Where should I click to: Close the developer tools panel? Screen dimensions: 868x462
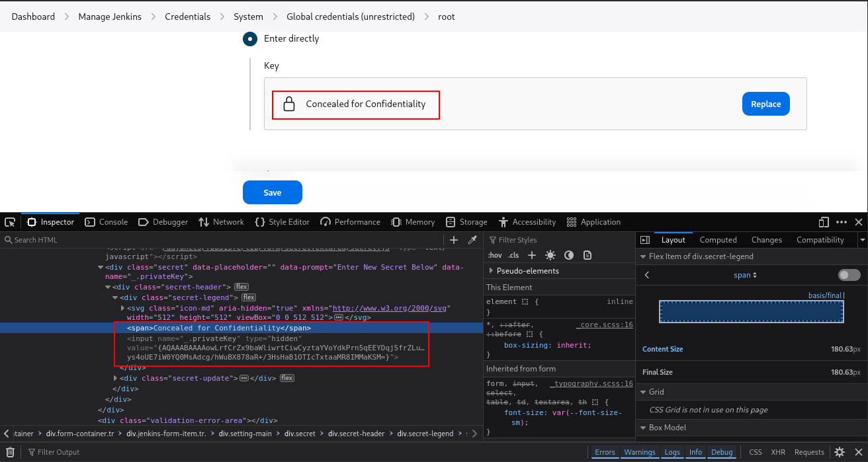point(859,222)
